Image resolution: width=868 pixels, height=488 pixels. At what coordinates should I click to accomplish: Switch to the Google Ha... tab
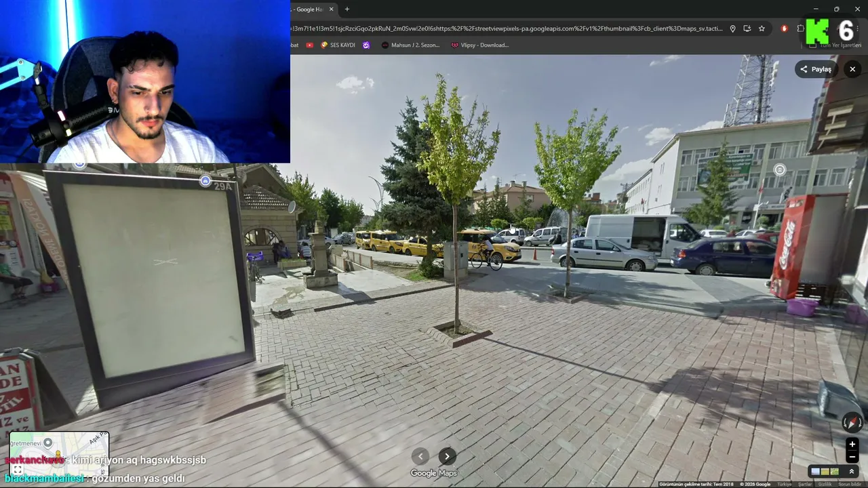[x=309, y=9]
